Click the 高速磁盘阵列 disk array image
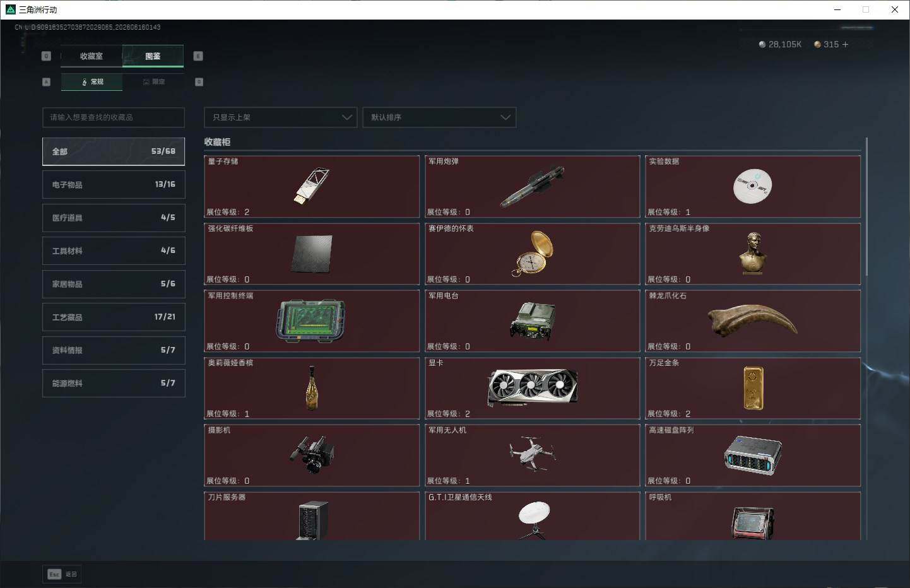This screenshot has height=588, width=910. click(753, 455)
